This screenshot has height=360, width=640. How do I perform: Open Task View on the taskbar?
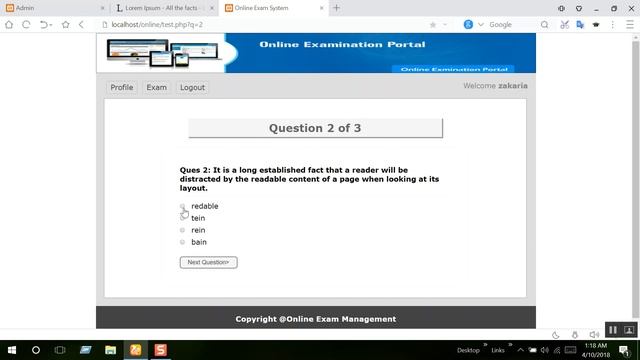point(60,350)
